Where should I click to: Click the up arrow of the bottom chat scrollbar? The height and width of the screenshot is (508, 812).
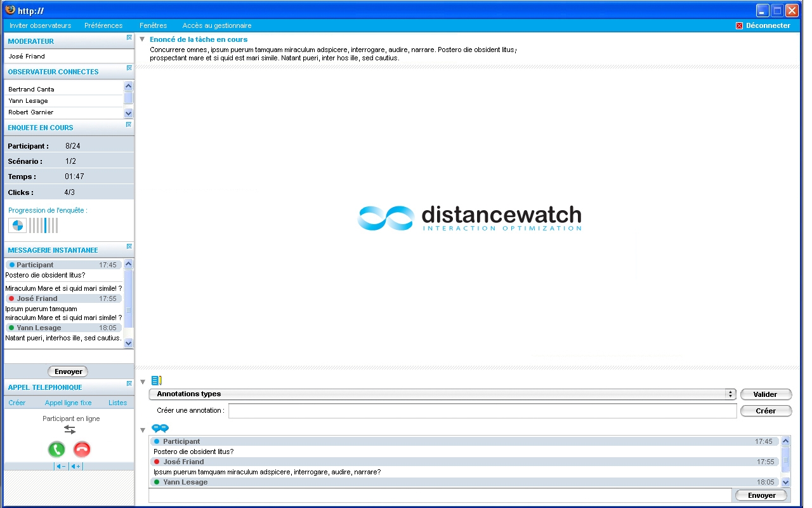point(786,441)
